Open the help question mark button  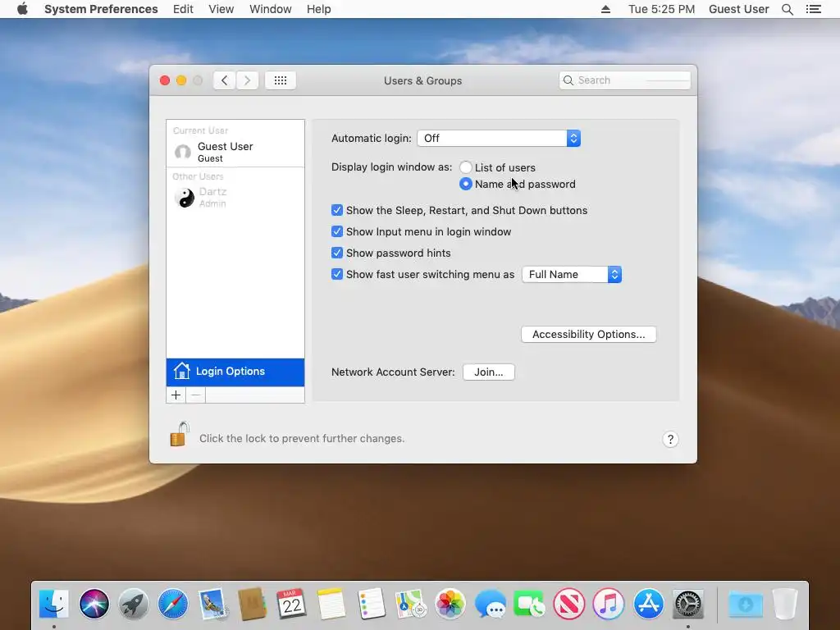(670, 440)
